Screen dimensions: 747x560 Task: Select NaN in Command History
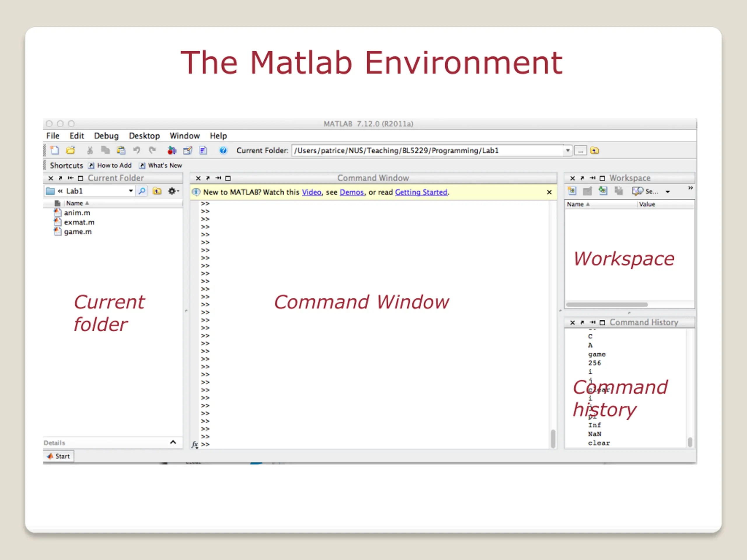pyautogui.click(x=594, y=434)
